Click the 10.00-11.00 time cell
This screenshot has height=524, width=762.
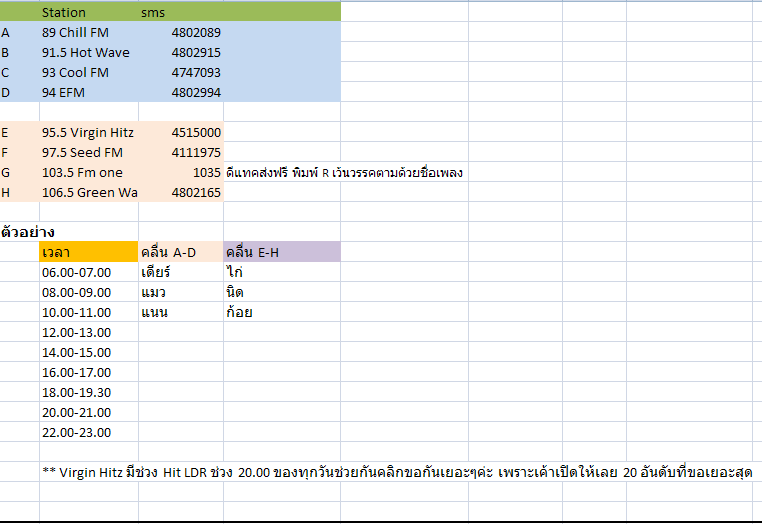pos(89,312)
